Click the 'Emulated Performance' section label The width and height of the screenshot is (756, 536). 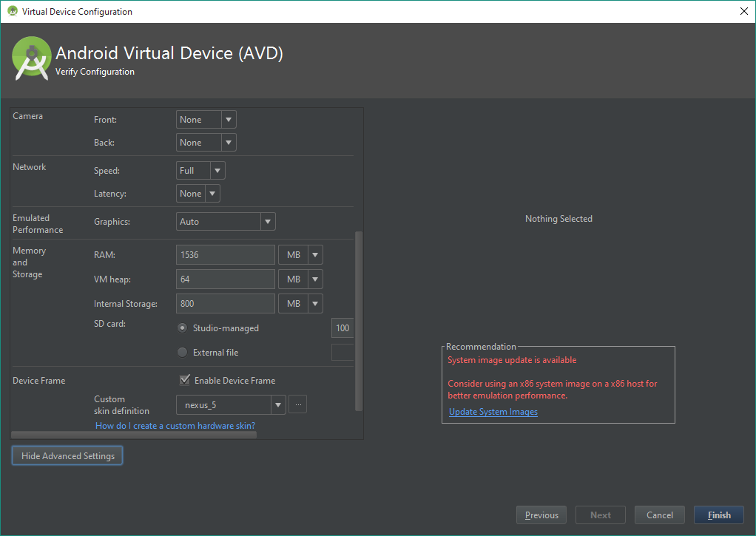(38, 224)
